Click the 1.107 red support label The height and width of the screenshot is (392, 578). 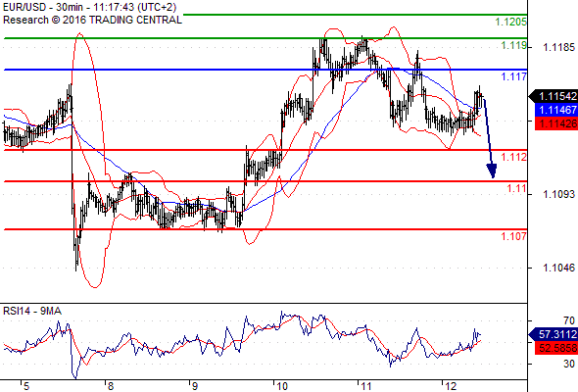point(514,236)
